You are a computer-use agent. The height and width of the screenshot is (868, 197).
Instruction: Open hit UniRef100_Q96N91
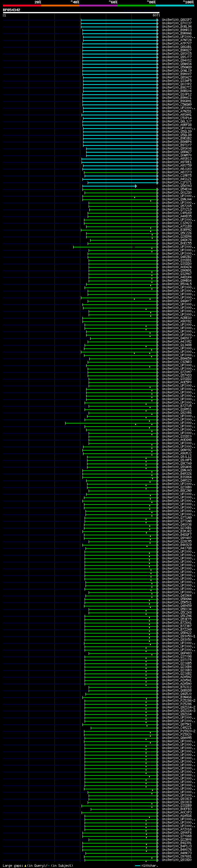pyautogui.click(x=176, y=271)
